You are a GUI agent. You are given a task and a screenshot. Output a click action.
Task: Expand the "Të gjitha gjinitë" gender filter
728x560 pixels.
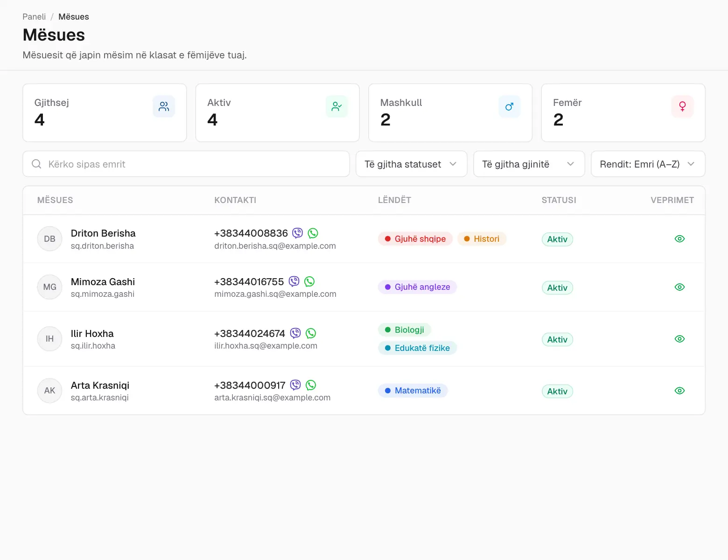click(529, 164)
